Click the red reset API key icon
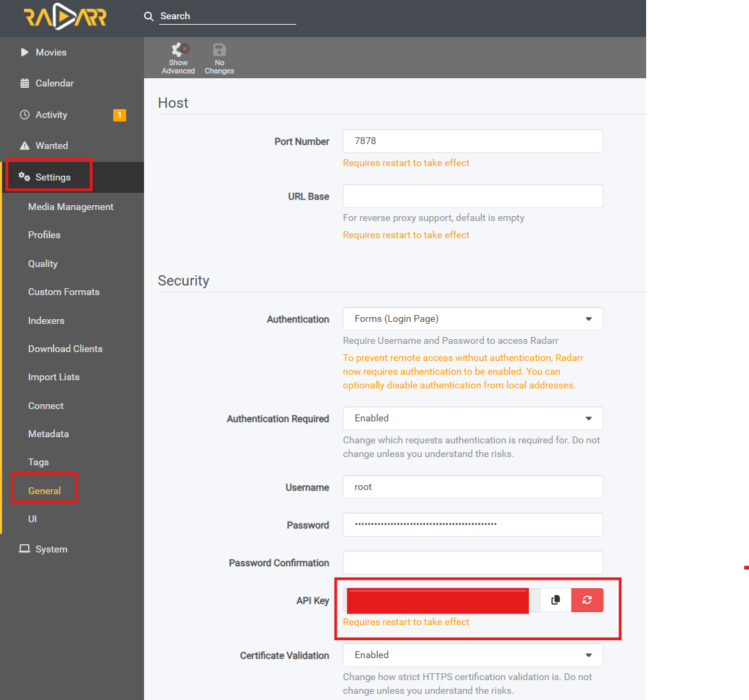 click(x=587, y=600)
